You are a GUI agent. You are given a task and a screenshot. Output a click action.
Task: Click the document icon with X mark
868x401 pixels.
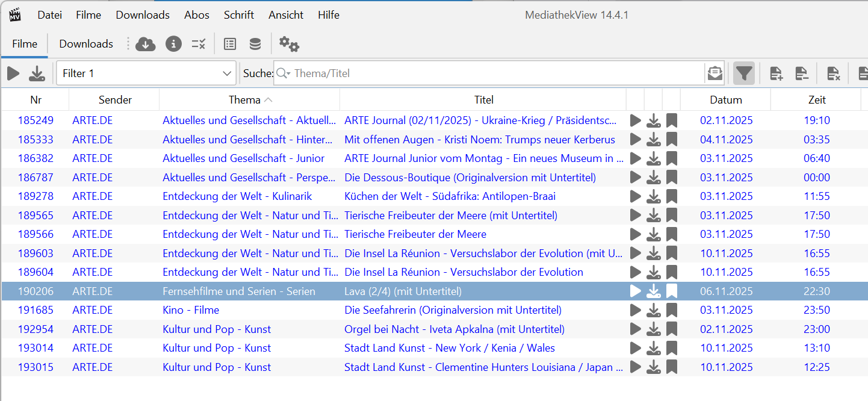pos(833,73)
